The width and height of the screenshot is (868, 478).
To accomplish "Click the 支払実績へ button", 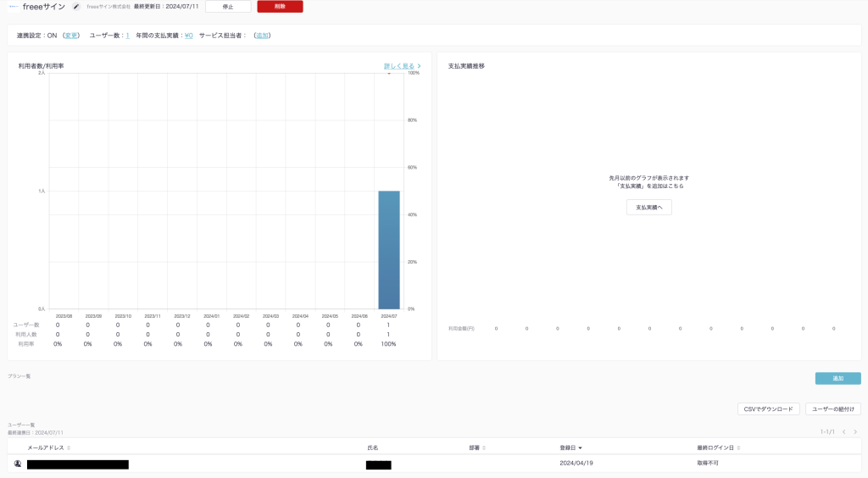I will click(x=648, y=207).
